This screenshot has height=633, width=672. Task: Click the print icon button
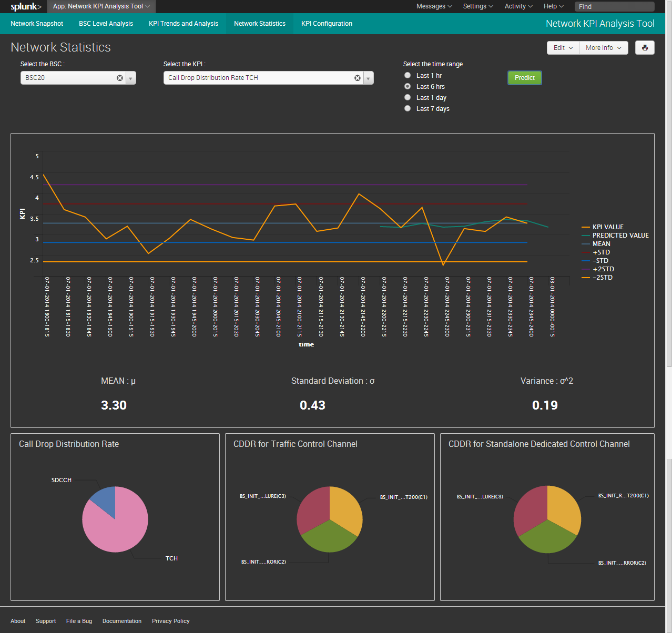pyautogui.click(x=645, y=47)
